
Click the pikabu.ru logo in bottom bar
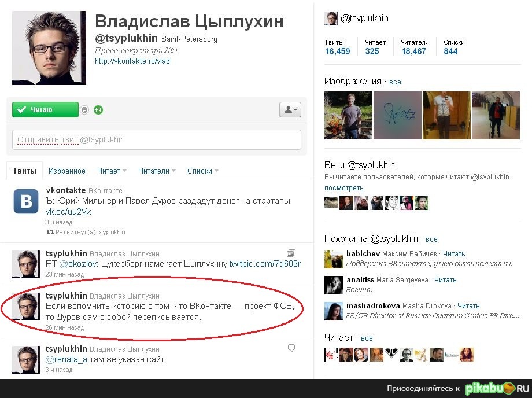[497, 389]
